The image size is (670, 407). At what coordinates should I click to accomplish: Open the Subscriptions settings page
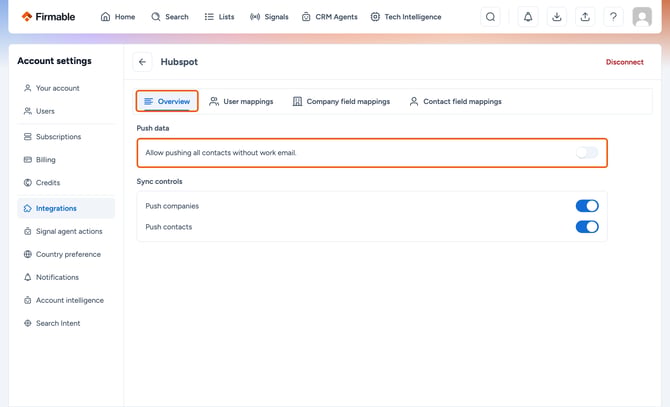(66, 137)
